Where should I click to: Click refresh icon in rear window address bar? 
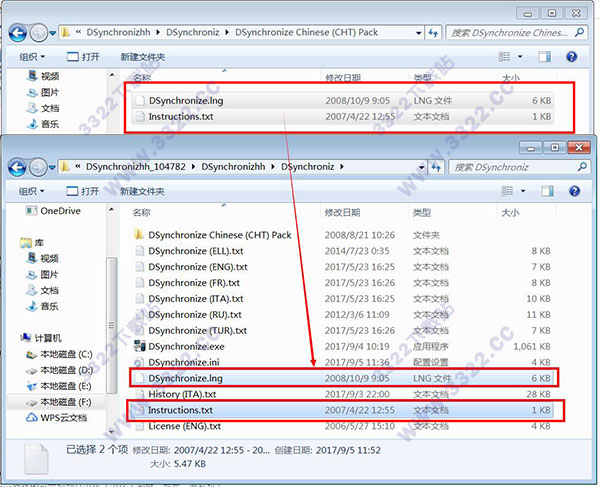click(433, 33)
